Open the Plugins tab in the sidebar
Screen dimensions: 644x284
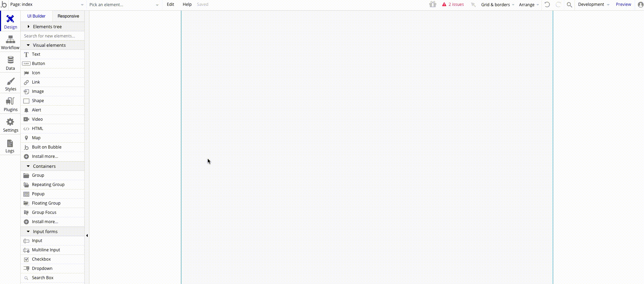(x=10, y=104)
